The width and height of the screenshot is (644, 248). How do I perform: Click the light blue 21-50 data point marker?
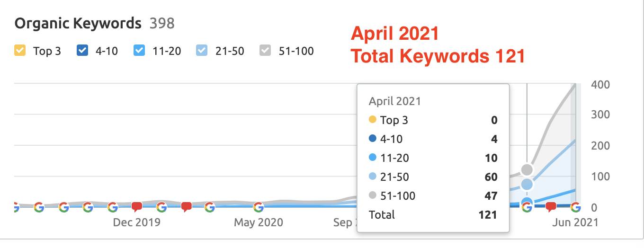[x=527, y=184]
